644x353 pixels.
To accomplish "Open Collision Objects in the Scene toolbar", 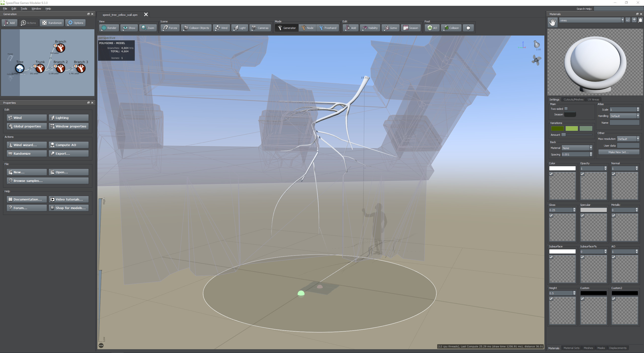I will tap(196, 28).
